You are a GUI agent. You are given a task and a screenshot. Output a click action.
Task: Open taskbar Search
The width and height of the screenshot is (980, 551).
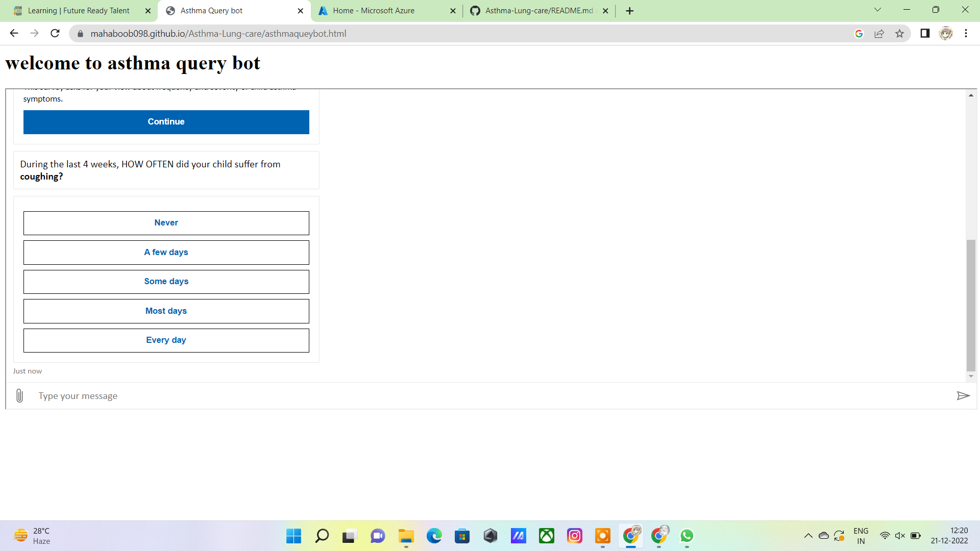322,536
